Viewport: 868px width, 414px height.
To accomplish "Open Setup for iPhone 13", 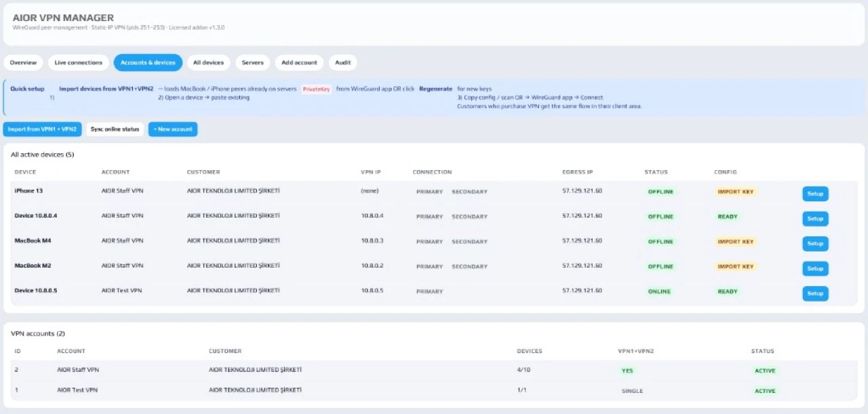I will (815, 194).
